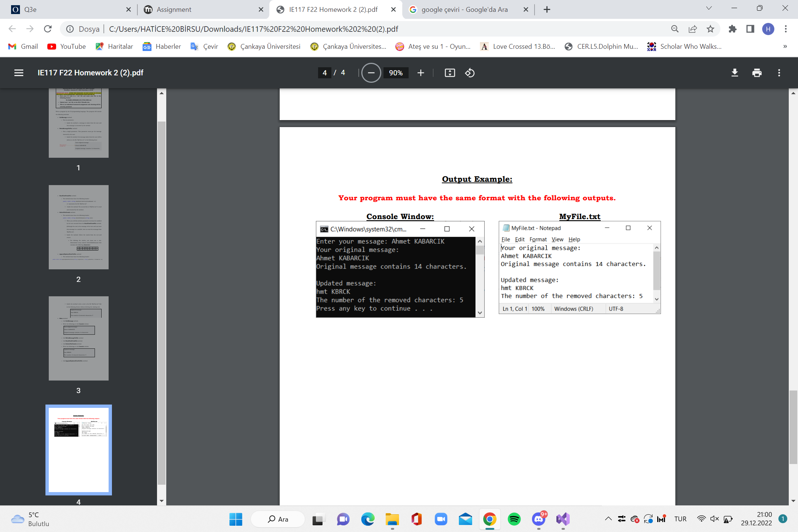798x532 pixels.
Task: Switch to google çeviri tab
Action: pyautogui.click(x=464, y=10)
